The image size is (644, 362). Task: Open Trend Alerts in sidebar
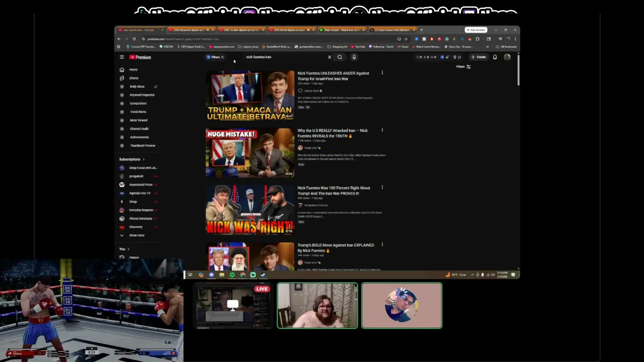pyautogui.click(x=139, y=112)
